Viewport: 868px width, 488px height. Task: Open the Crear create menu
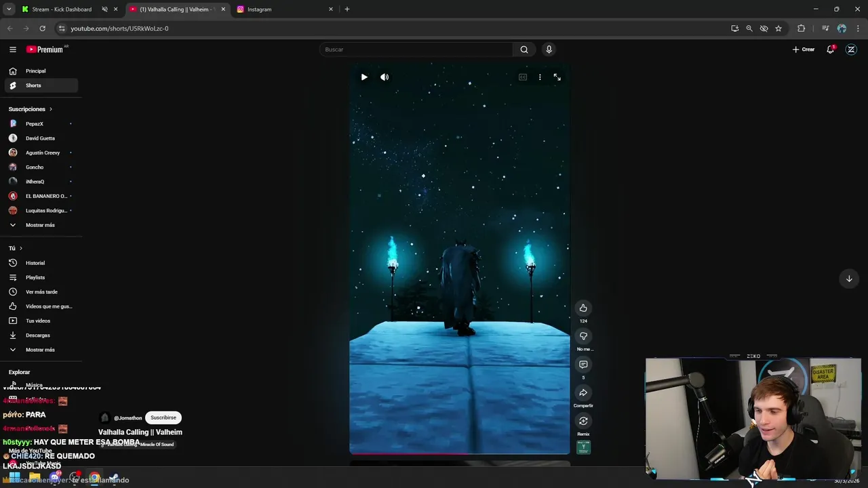804,49
